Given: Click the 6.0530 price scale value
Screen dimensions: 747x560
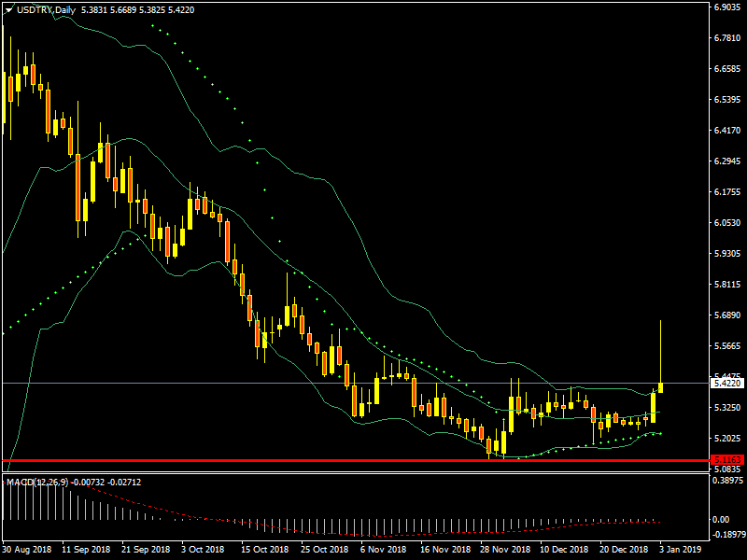Looking at the screenshot, I should 726,223.
